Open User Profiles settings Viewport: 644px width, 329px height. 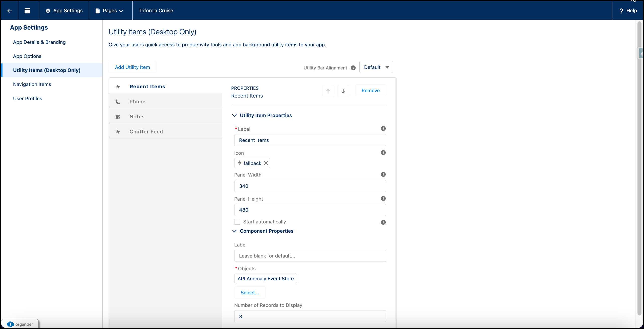click(x=28, y=99)
